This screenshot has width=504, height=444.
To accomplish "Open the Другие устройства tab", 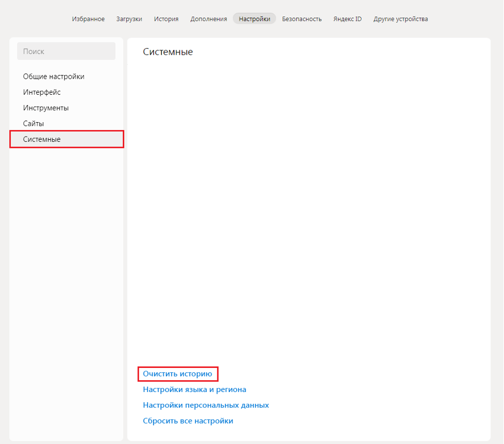I will click(x=400, y=19).
